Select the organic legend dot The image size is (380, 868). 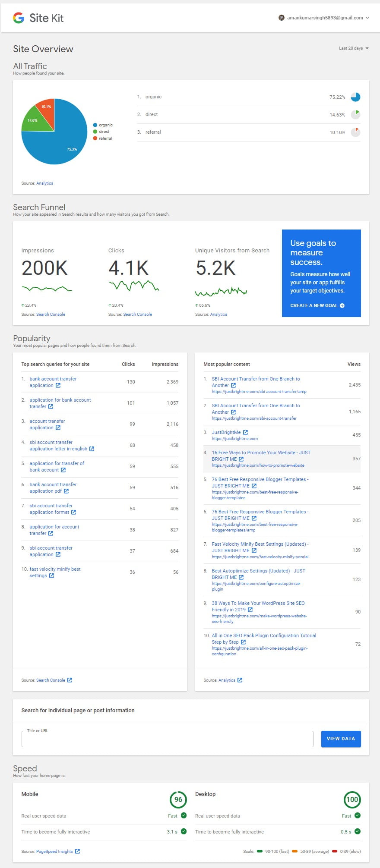pos(95,125)
